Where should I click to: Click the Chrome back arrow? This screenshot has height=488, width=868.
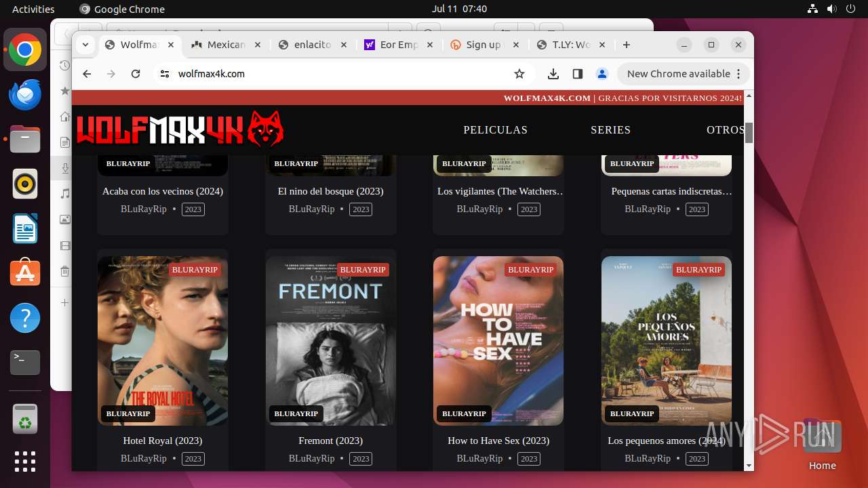coord(87,74)
